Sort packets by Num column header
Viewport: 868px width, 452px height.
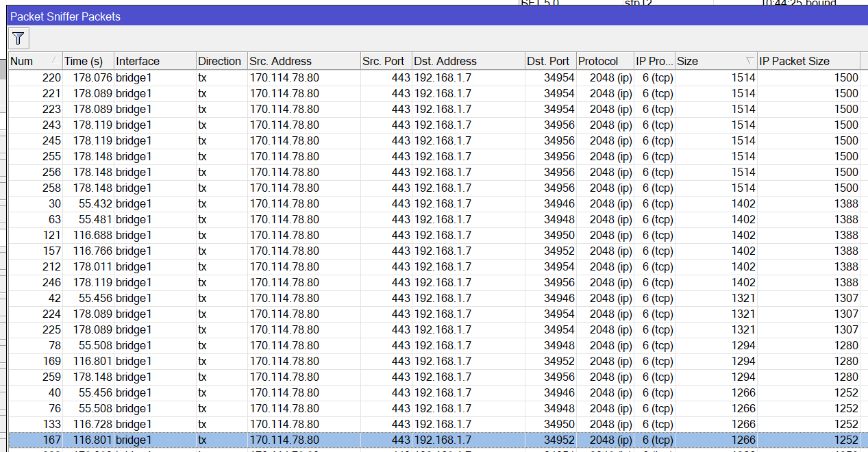pos(27,61)
